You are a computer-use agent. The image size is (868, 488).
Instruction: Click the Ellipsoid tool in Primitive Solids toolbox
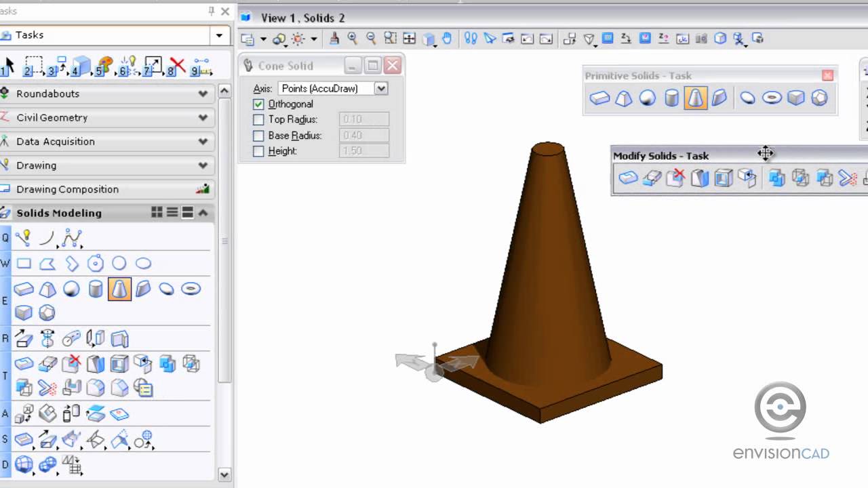click(747, 98)
